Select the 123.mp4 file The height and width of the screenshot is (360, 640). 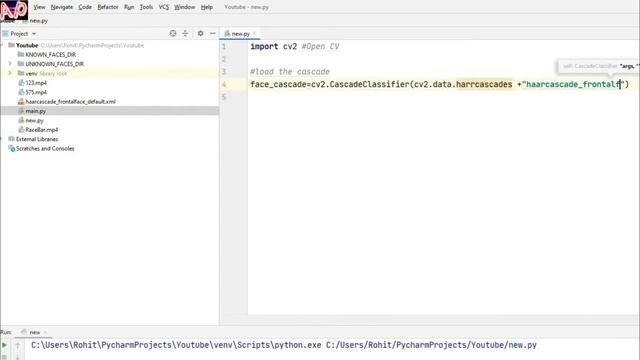(36, 83)
